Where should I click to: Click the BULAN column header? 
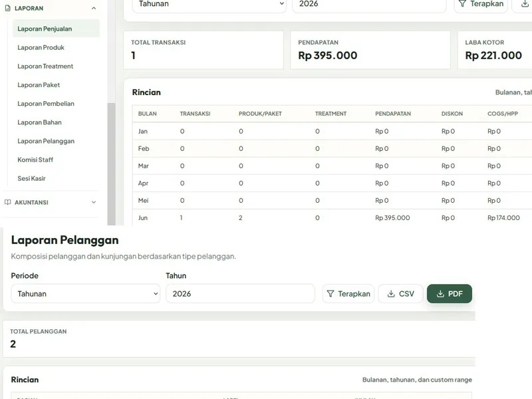(x=147, y=114)
